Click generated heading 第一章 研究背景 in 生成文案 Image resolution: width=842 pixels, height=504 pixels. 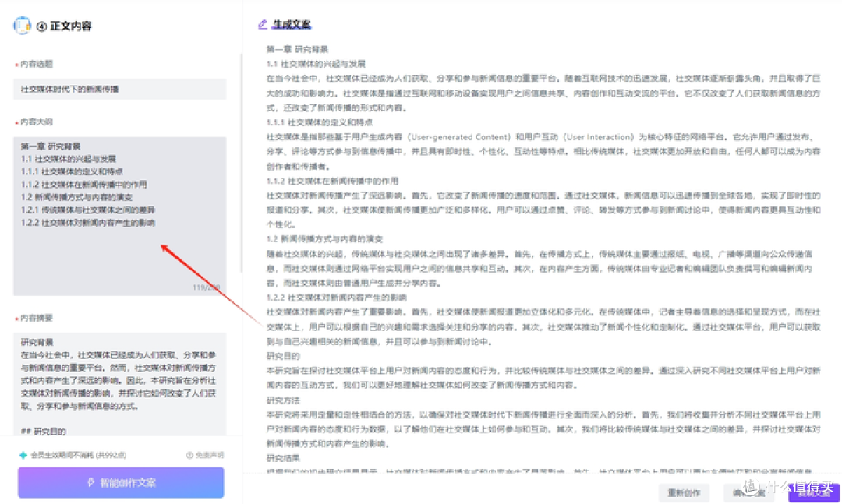coord(297,49)
